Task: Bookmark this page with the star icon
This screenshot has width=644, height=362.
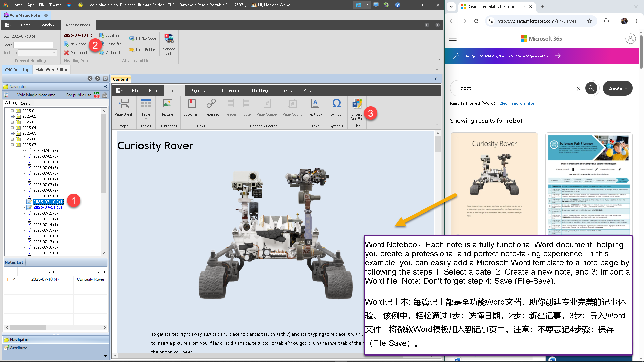Action: click(x=589, y=21)
